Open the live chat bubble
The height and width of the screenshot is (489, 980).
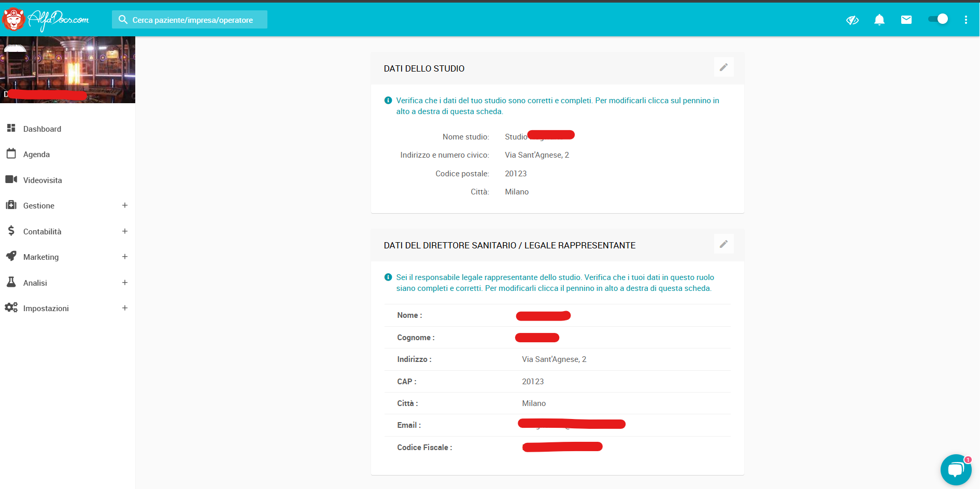tap(956, 470)
